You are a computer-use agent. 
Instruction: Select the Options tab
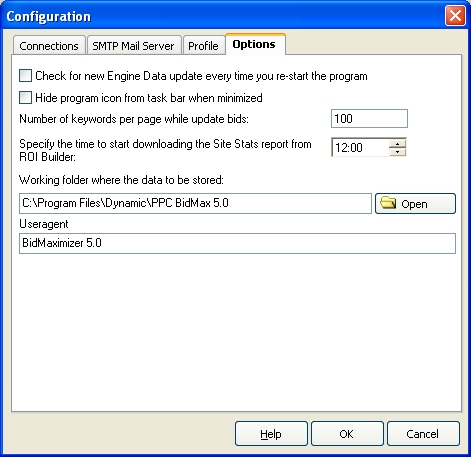[x=255, y=44]
